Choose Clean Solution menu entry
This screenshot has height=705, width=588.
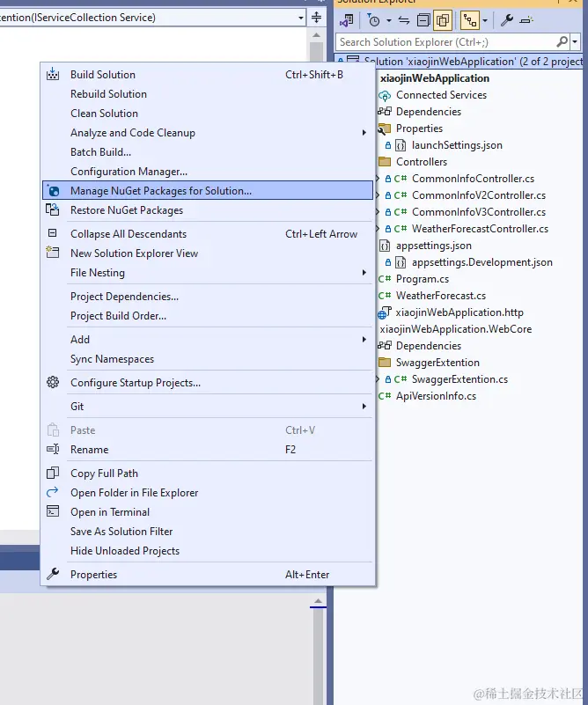point(208,114)
